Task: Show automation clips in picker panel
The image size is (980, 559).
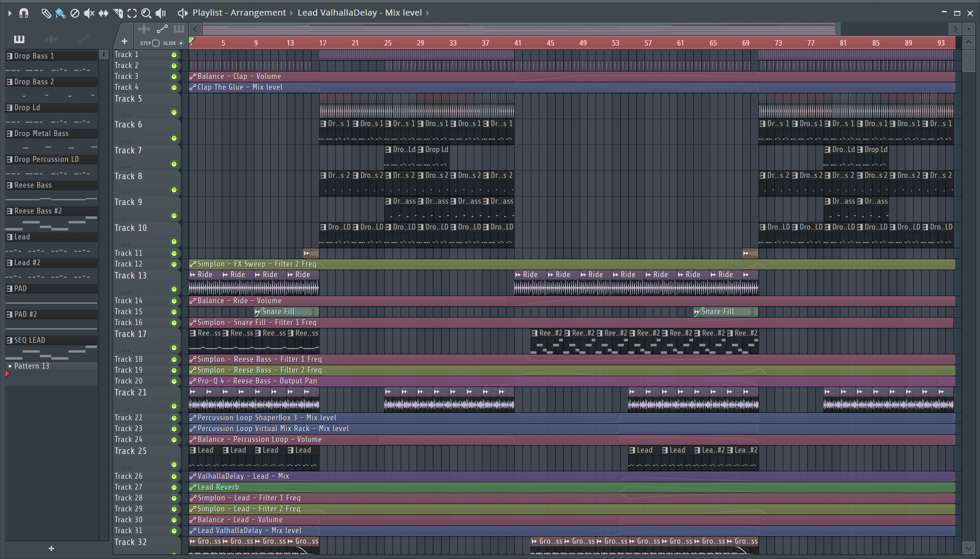Action: [x=83, y=39]
